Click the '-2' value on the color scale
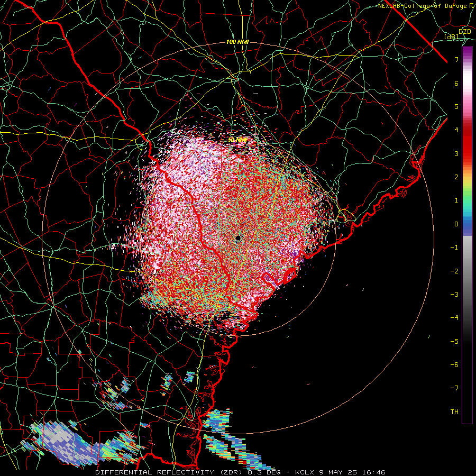 coord(454,271)
